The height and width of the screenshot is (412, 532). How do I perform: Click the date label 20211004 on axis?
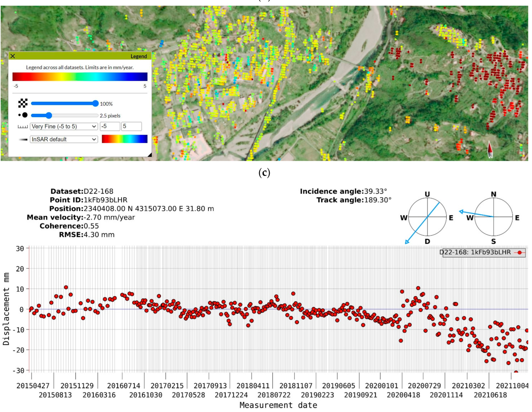coord(512,386)
